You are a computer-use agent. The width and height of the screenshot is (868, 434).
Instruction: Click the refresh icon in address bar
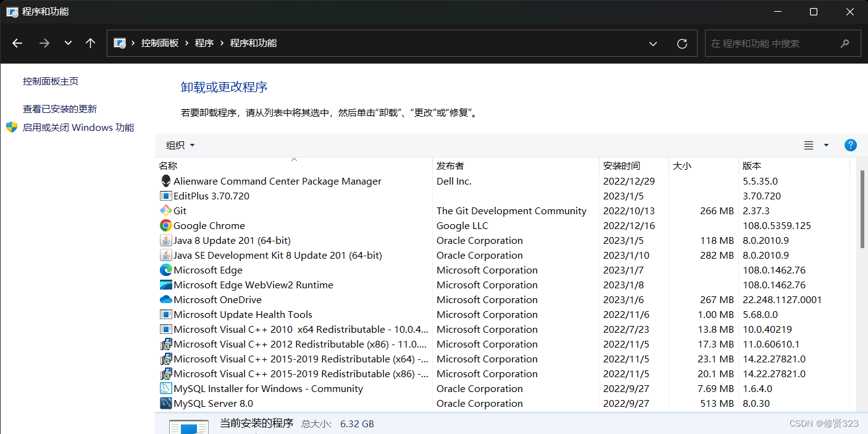pos(682,43)
